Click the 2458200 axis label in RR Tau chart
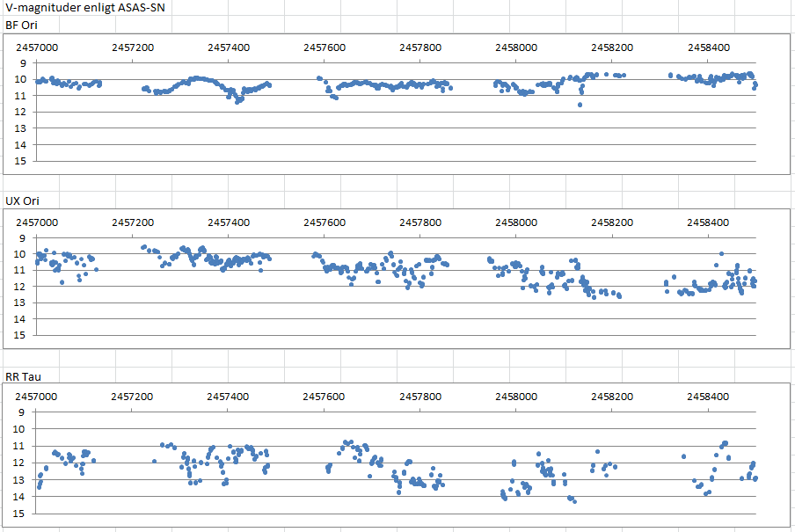 pos(612,397)
